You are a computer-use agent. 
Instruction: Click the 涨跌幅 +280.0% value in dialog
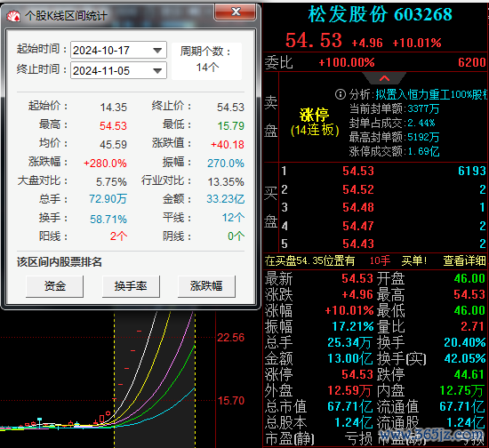[x=105, y=163]
